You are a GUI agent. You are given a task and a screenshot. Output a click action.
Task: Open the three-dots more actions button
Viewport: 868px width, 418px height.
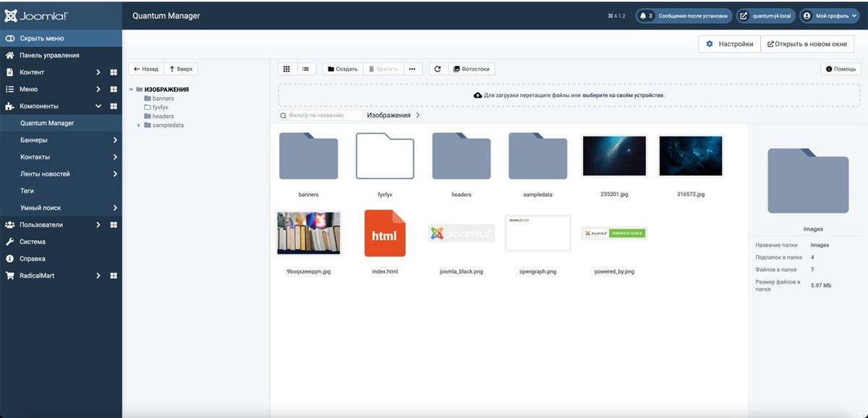coord(412,69)
